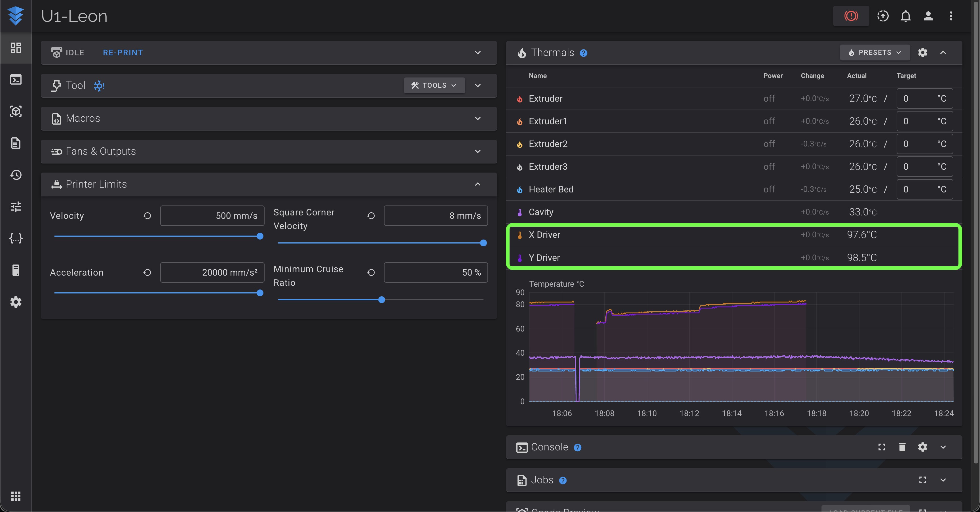Open the TOOLS dropdown menu

434,85
